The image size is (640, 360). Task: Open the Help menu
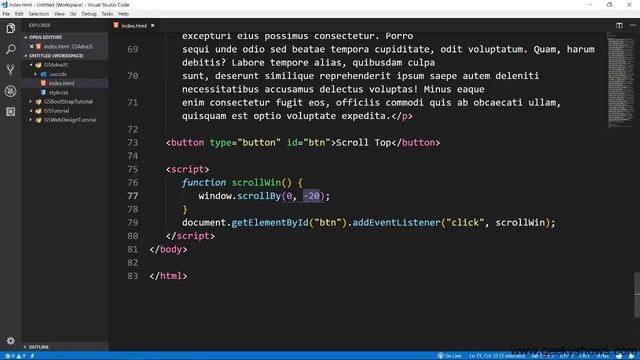[x=123, y=14]
